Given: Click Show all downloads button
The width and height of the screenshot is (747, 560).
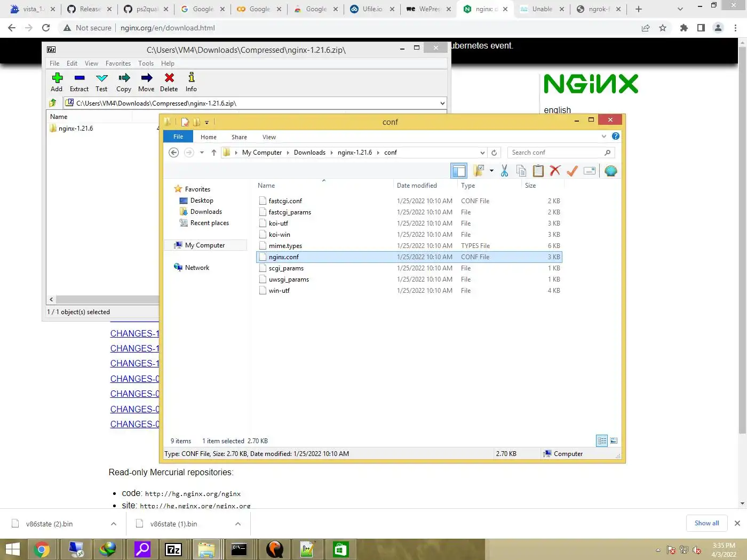Looking at the screenshot, I should [x=706, y=523].
